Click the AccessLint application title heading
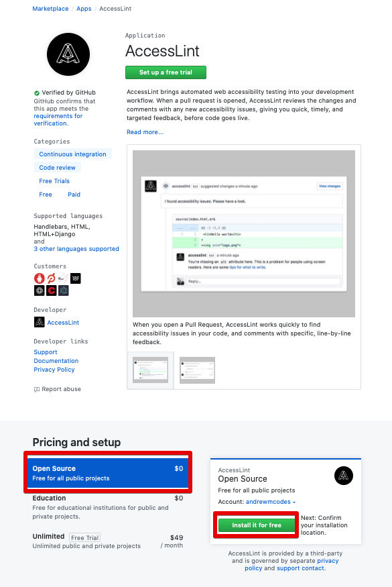Viewport: 392px width, 587px height. (x=162, y=51)
